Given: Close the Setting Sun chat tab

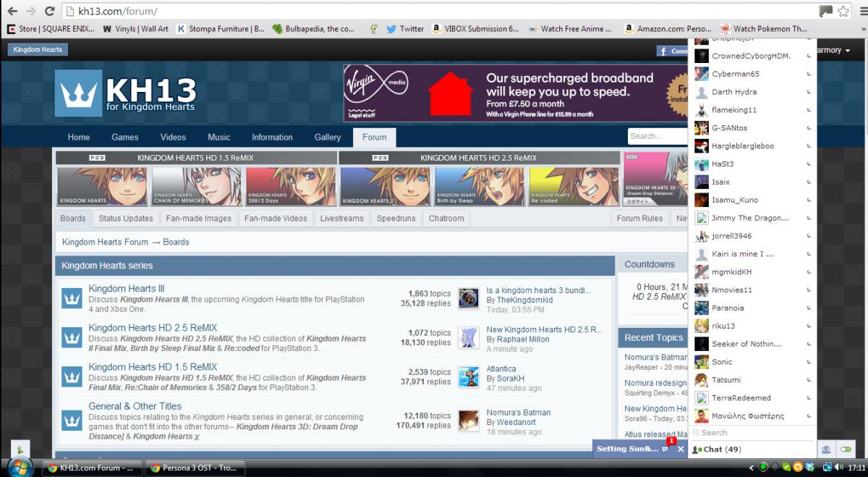Looking at the screenshot, I should [x=681, y=449].
